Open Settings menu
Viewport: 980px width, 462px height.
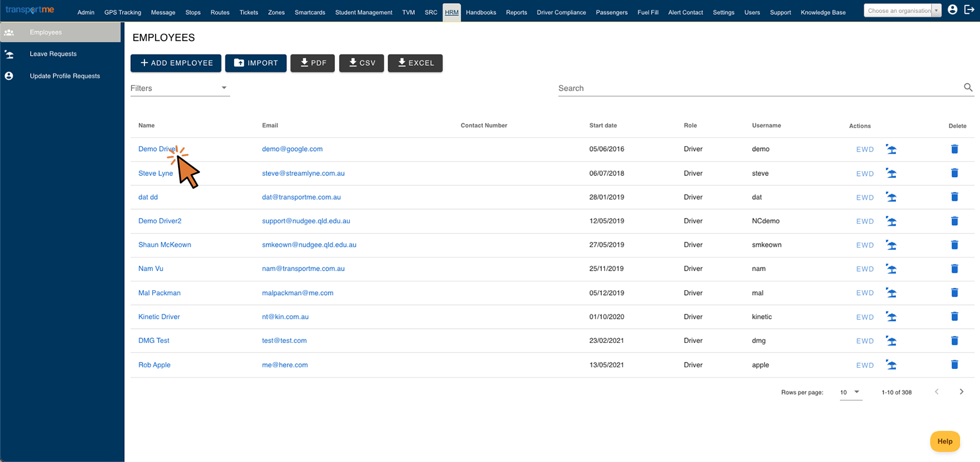coord(723,12)
